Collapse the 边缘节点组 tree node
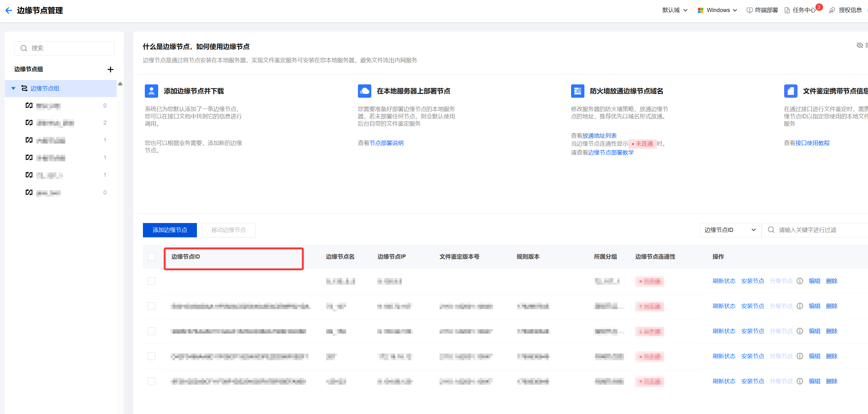This screenshot has height=414, width=868. (x=13, y=88)
